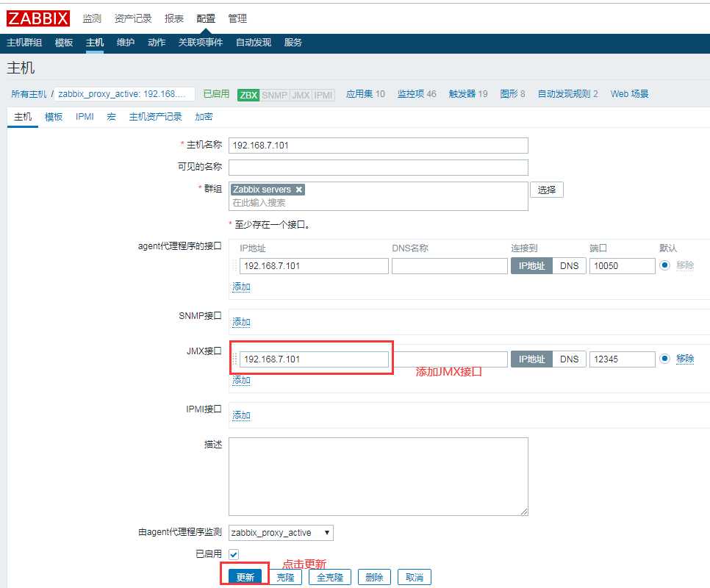Open 触发器 19 link
The image size is (710, 588).
coord(468,93)
